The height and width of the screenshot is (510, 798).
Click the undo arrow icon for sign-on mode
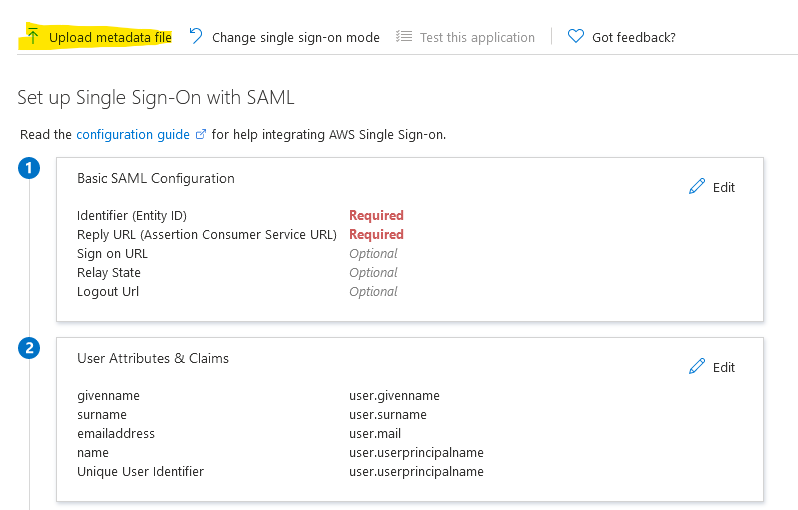(x=196, y=36)
